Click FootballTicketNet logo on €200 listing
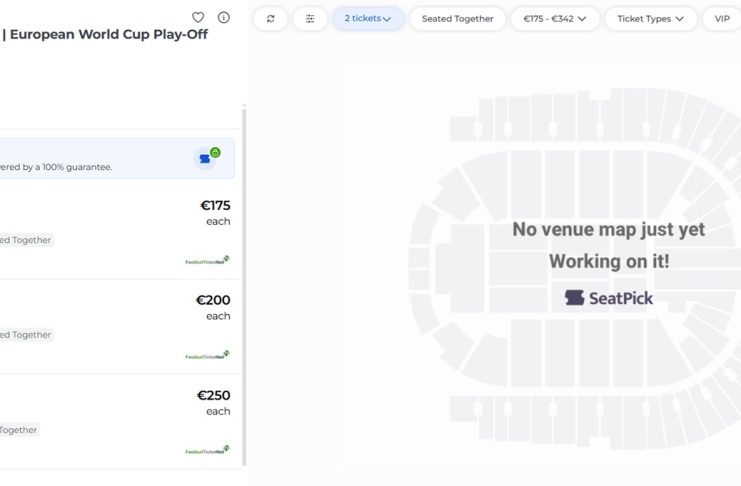This screenshot has height=486, width=741. point(207,356)
